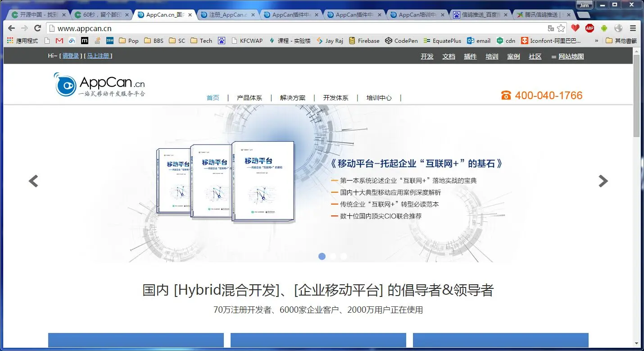Select the first carousel dot indicator
The image size is (644, 351).
pos(322,256)
